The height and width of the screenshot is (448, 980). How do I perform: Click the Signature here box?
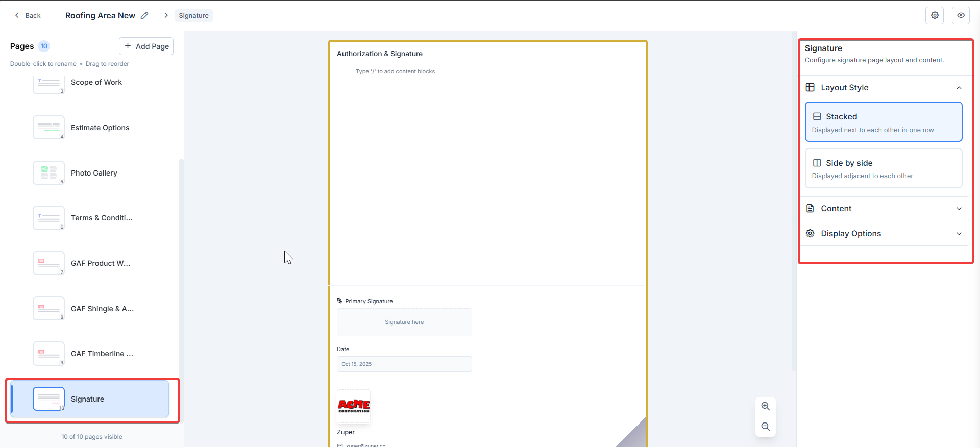click(x=404, y=322)
